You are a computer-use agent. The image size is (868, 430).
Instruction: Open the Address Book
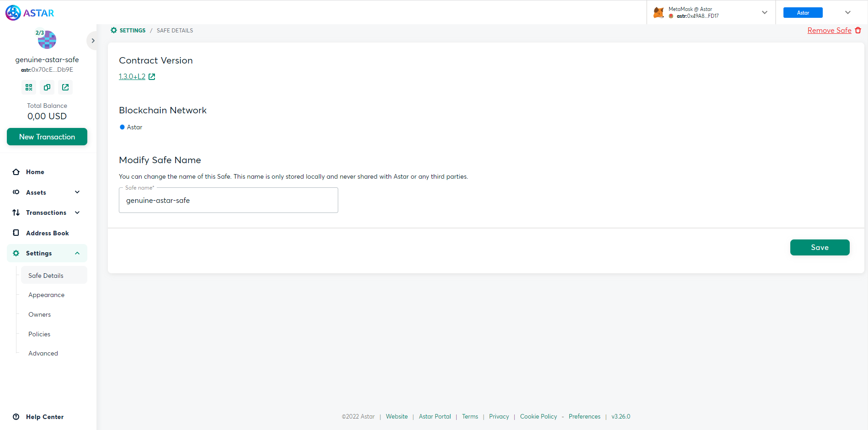click(47, 233)
